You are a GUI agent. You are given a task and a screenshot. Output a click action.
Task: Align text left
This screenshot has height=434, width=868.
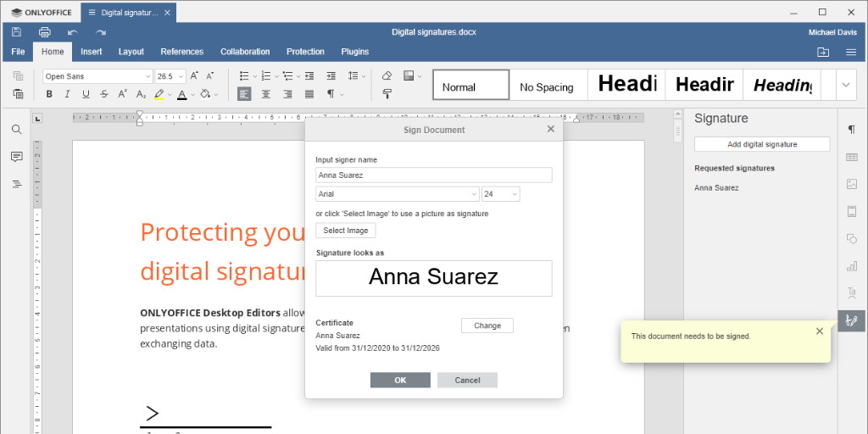(244, 94)
